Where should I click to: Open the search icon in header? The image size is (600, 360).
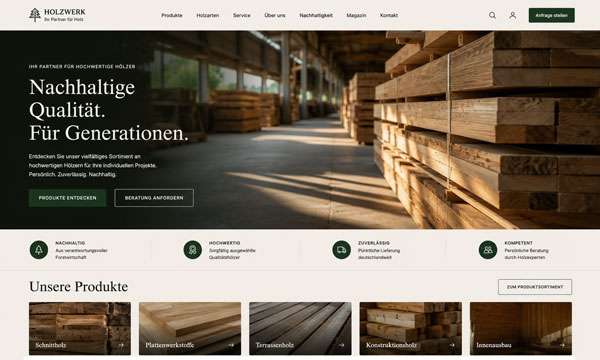point(492,15)
